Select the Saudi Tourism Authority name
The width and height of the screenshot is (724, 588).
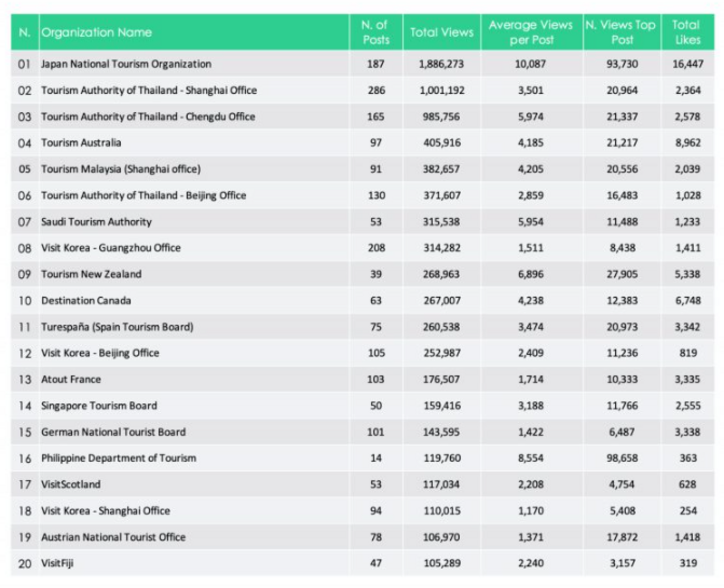pos(97,222)
